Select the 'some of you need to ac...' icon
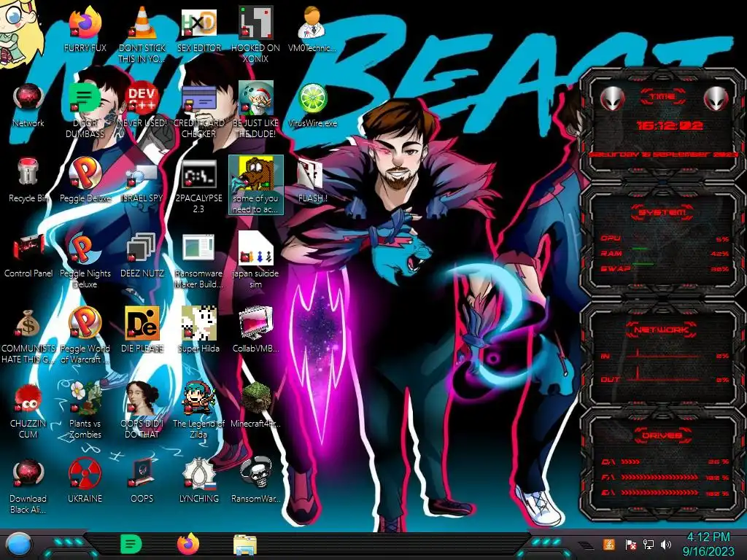 pos(255,184)
